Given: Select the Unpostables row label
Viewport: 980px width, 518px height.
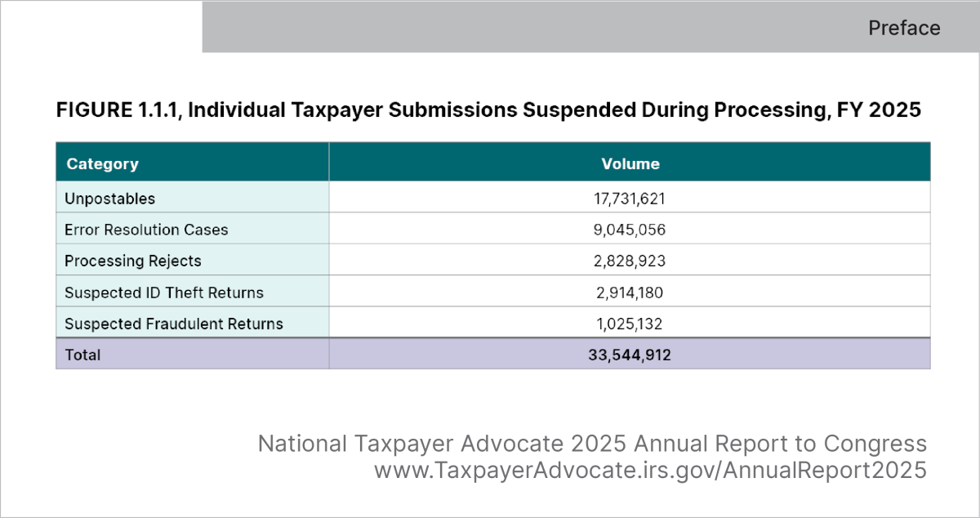Looking at the screenshot, I should 110,199.
